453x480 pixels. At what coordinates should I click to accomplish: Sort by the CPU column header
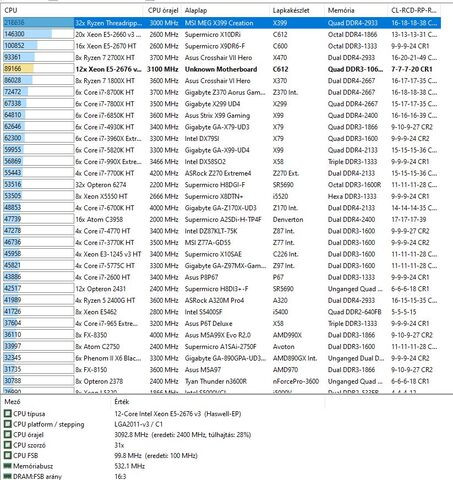point(74,10)
